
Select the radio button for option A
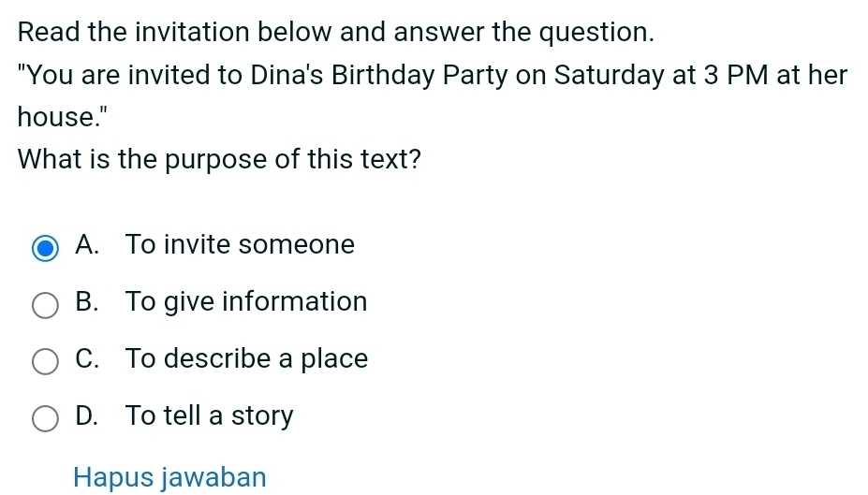45,248
